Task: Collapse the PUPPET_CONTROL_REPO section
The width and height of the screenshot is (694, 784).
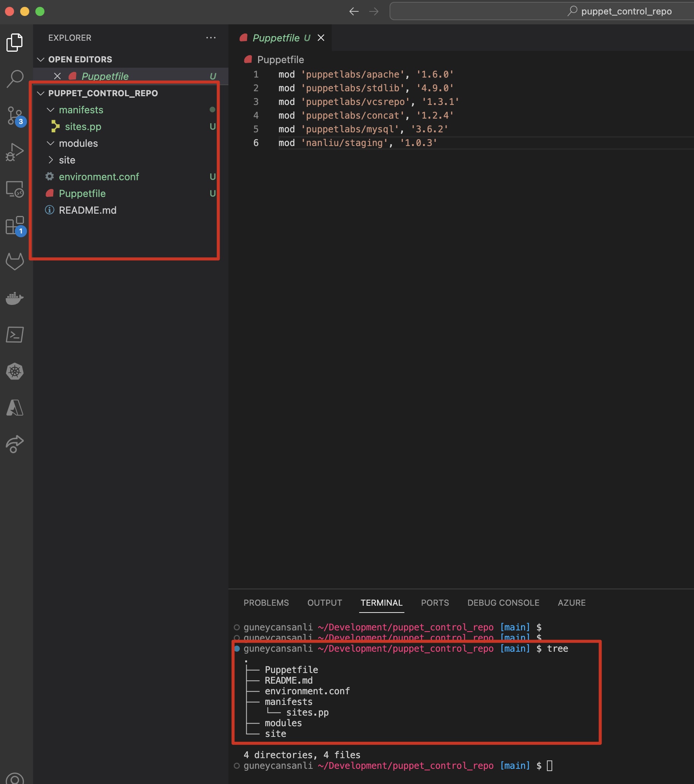Action: tap(41, 93)
